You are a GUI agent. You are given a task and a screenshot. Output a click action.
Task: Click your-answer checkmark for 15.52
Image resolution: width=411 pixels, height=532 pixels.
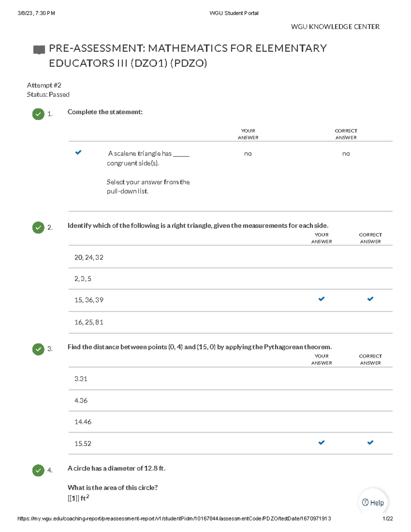(x=321, y=443)
